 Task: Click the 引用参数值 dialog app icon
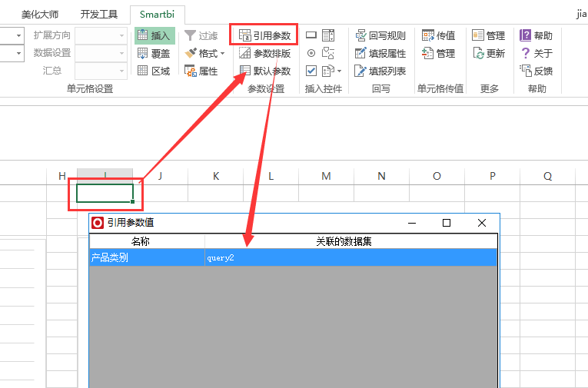98,223
